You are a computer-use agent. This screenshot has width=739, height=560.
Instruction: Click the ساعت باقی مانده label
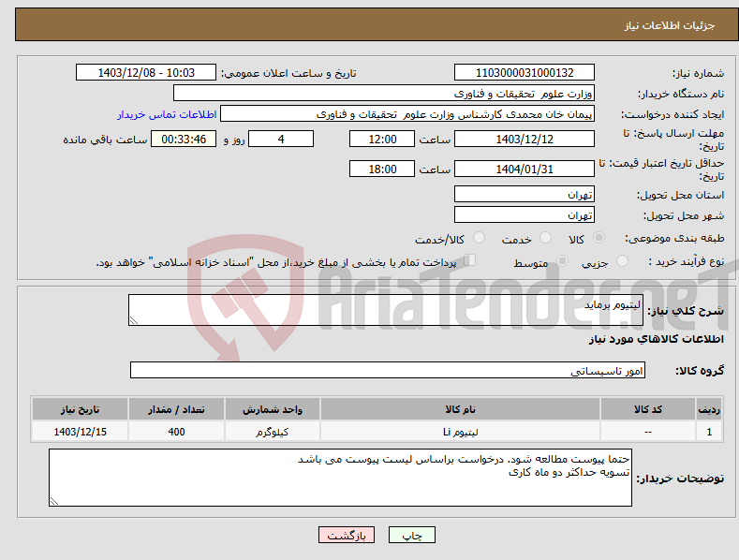click(x=105, y=140)
